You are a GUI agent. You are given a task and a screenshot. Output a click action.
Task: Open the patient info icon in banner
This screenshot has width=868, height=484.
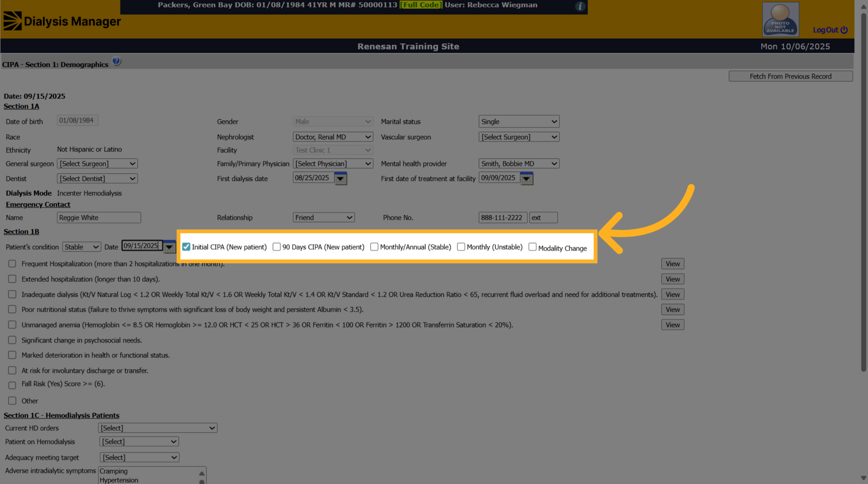(580, 6)
